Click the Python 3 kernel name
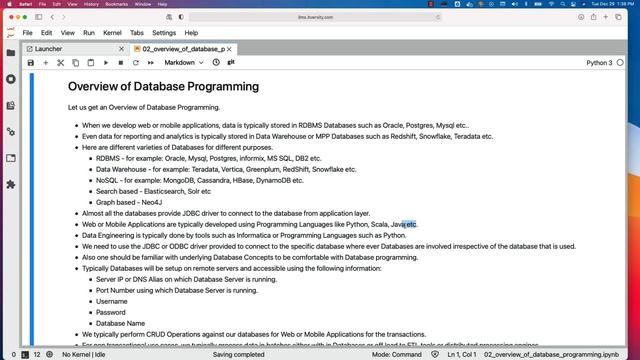The image size is (640, 360). [599, 63]
